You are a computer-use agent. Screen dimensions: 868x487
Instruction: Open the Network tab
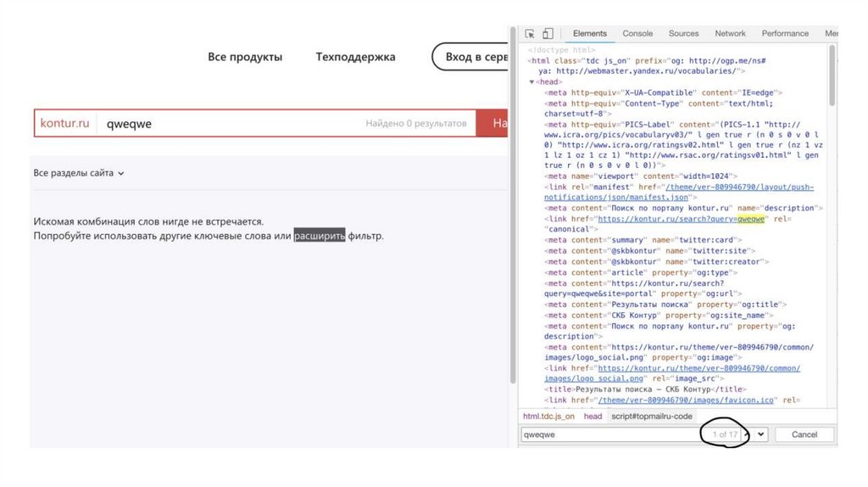point(730,33)
